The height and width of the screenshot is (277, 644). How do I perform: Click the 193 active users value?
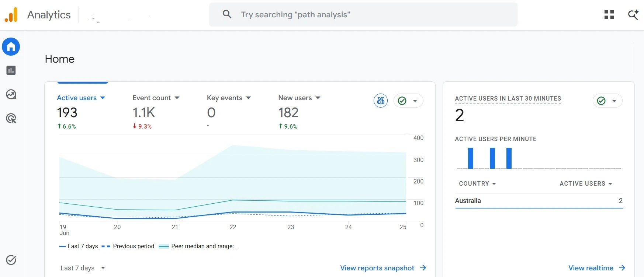(x=67, y=112)
